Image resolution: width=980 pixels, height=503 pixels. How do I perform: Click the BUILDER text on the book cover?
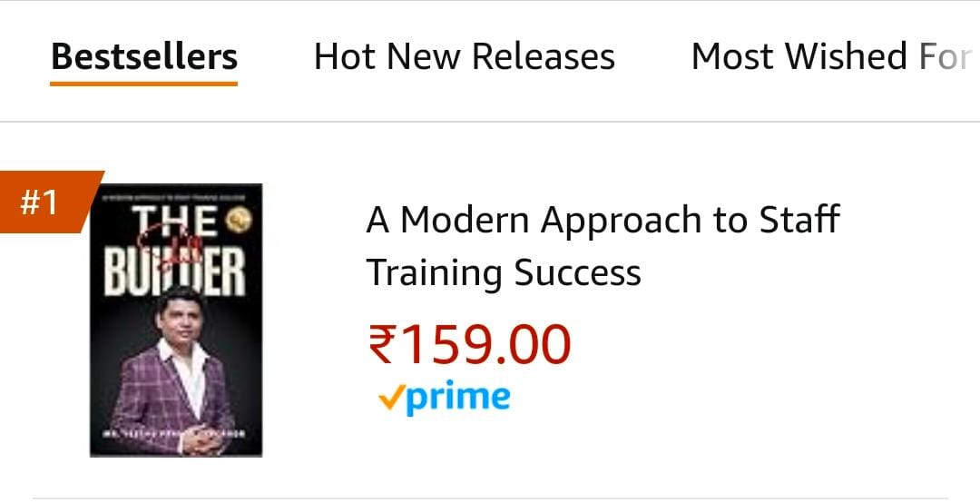click(174, 273)
